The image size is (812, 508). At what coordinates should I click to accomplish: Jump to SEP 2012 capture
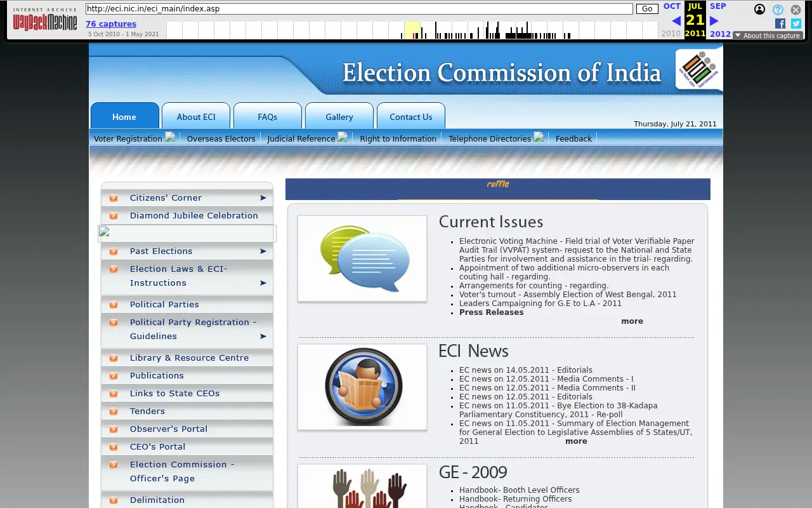pyautogui.click(x=718, y=6)
